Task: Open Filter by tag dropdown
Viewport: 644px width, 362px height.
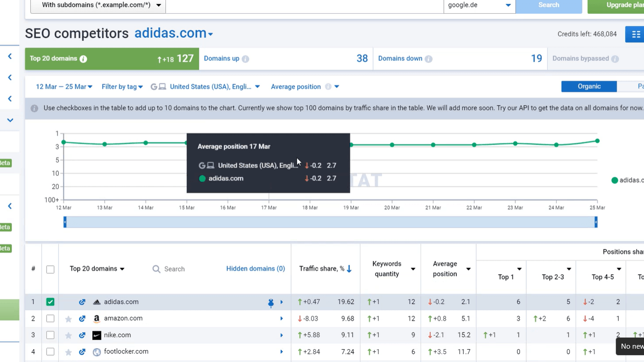Action: click(122, 87)
